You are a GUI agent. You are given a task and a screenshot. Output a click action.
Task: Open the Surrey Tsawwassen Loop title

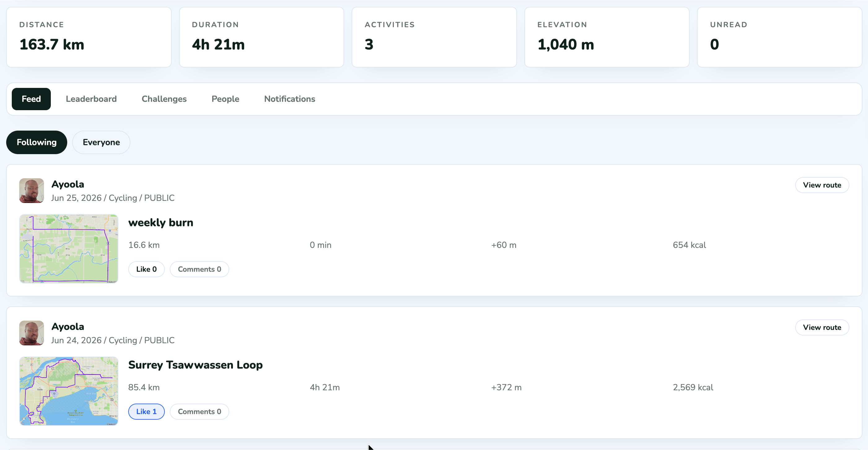point(195,365)
